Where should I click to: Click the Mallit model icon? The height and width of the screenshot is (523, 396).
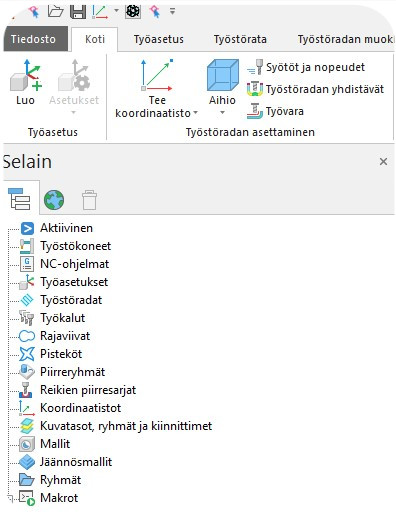tap(27, 444)
